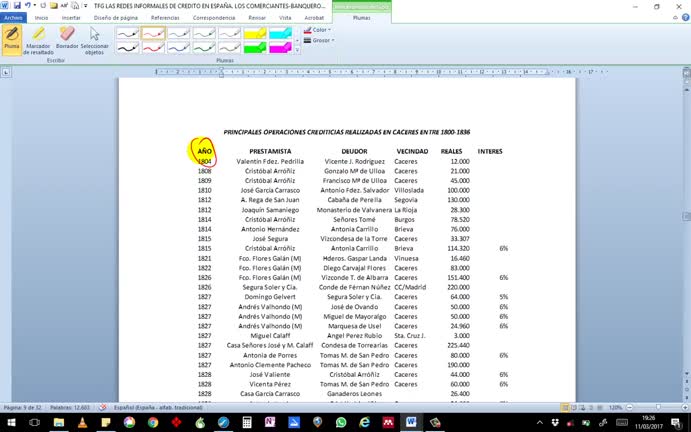This screenshot has height=432, width=691.
Task: Select the yellow highlighter swatch
Action: [x=255, y=33]
